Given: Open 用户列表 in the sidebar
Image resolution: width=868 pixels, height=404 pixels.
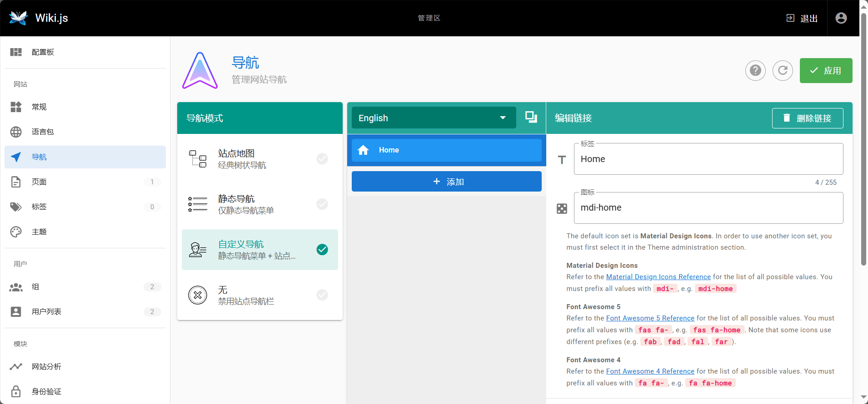Looking at the screenshot, I should pyautogui.click(x=46, y=312).
